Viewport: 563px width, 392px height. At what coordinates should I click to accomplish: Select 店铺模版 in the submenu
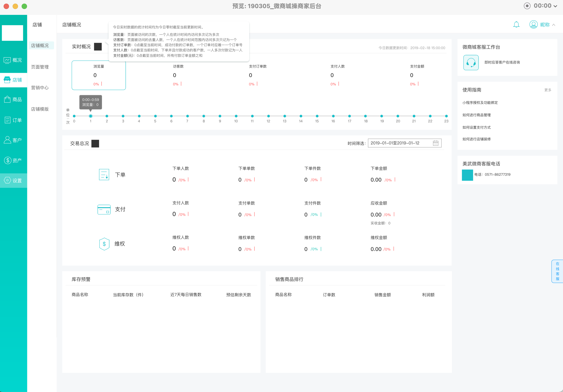[40, 109]
